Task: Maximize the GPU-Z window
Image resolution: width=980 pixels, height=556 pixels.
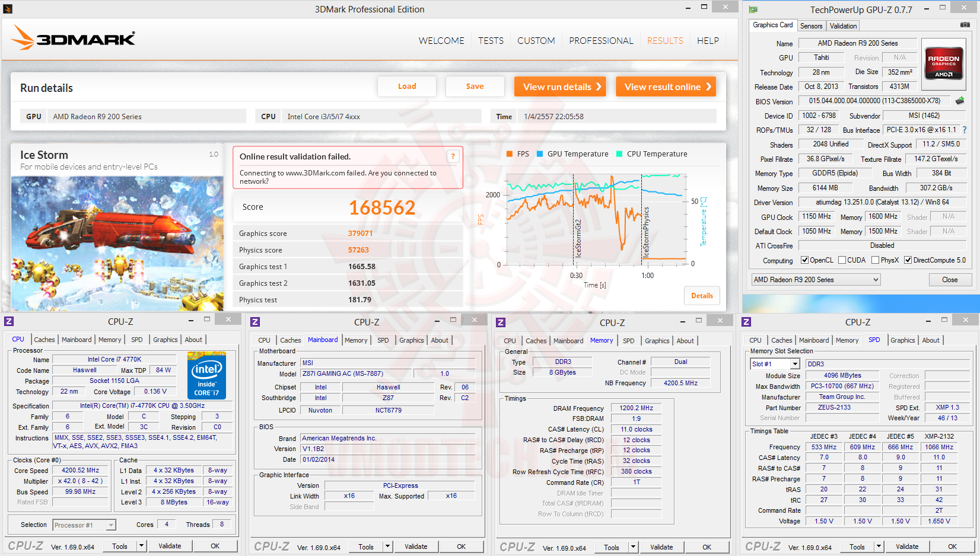Action: click(x=942, y=7)
